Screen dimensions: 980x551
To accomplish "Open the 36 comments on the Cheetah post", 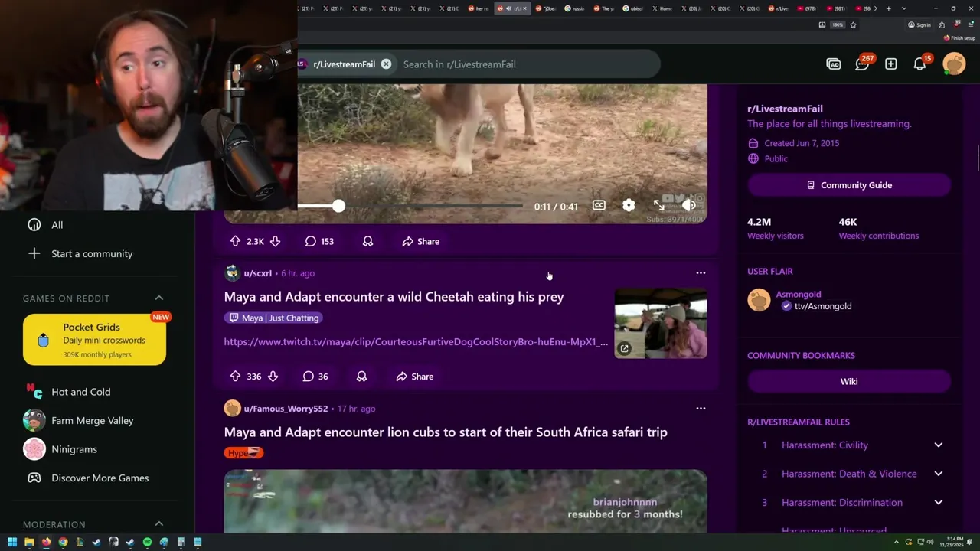I will [x=315, y=377].
